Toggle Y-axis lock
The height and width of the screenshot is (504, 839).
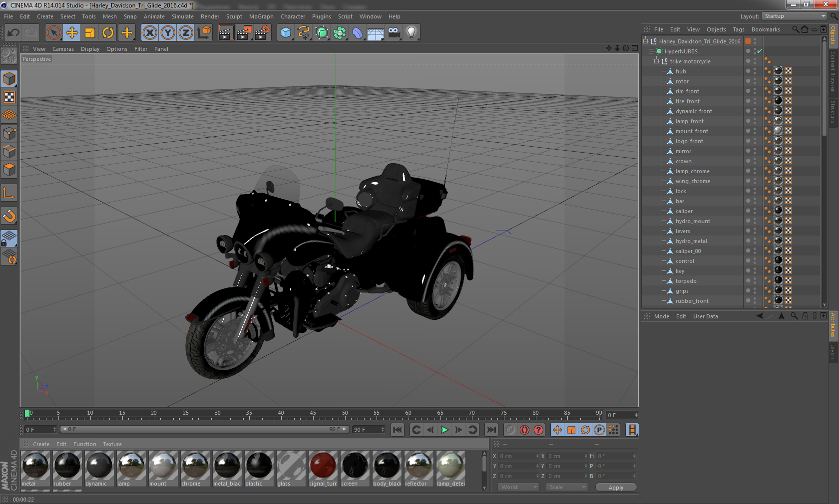(168, 33)
